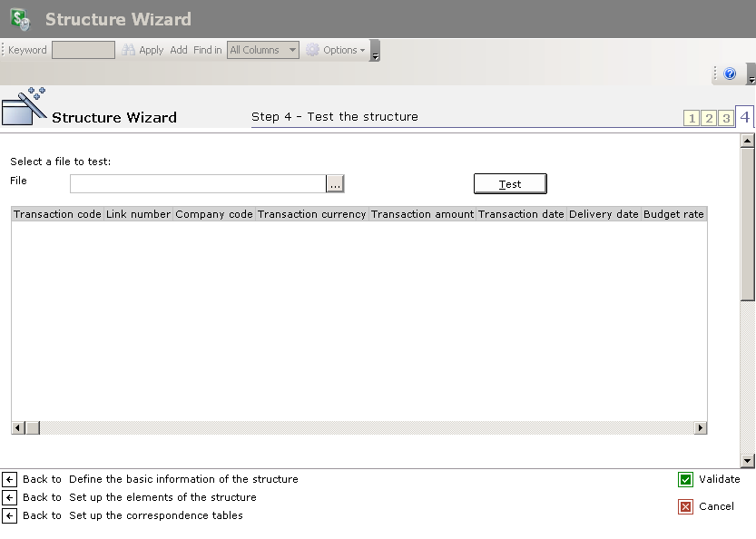The image size is (756, 539).
Task: Click the blue help question mark icon
Action: click(730, 74)
